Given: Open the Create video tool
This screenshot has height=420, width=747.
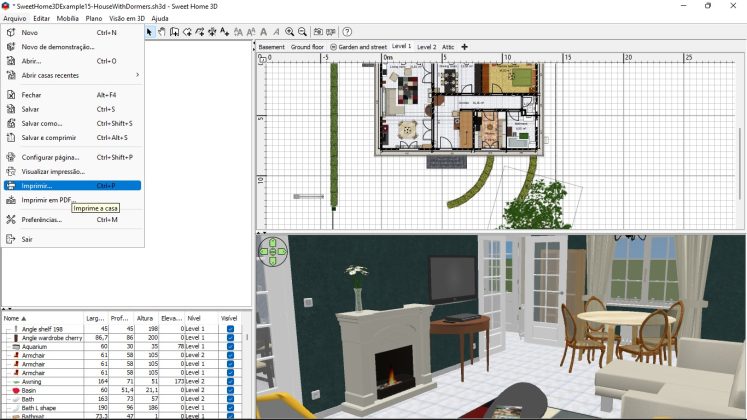Looking at the screenshot, I should (x=331, y=32).
